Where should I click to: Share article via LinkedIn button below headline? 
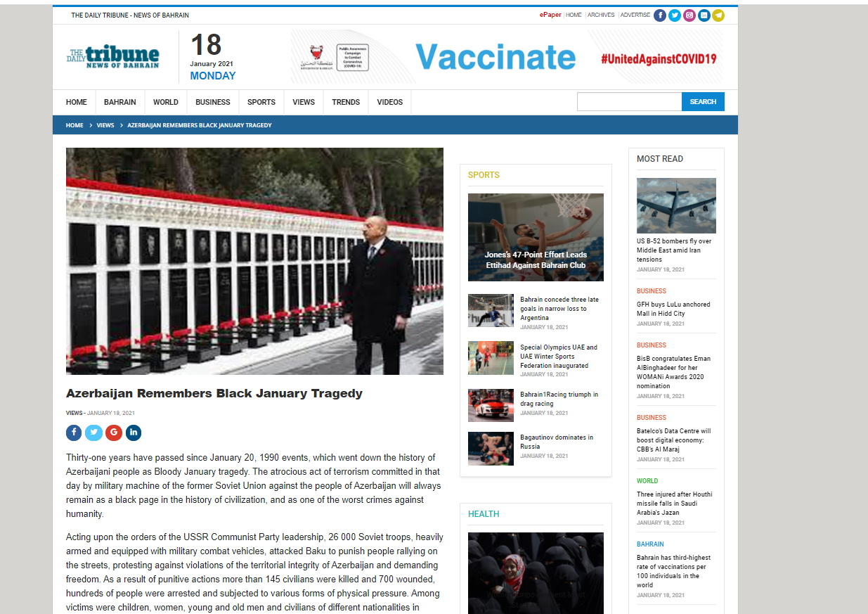(x=134, y=433)
